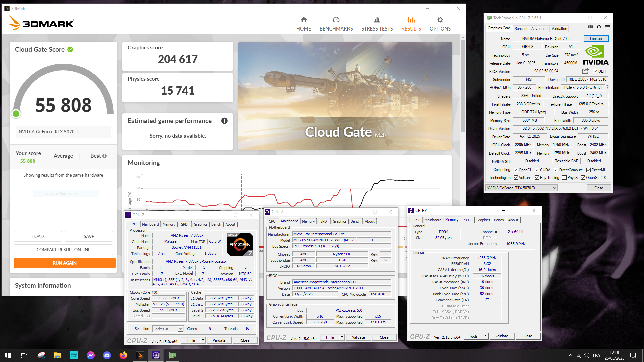Switch to the Validation tab in GPU-Z

point(559,29)
